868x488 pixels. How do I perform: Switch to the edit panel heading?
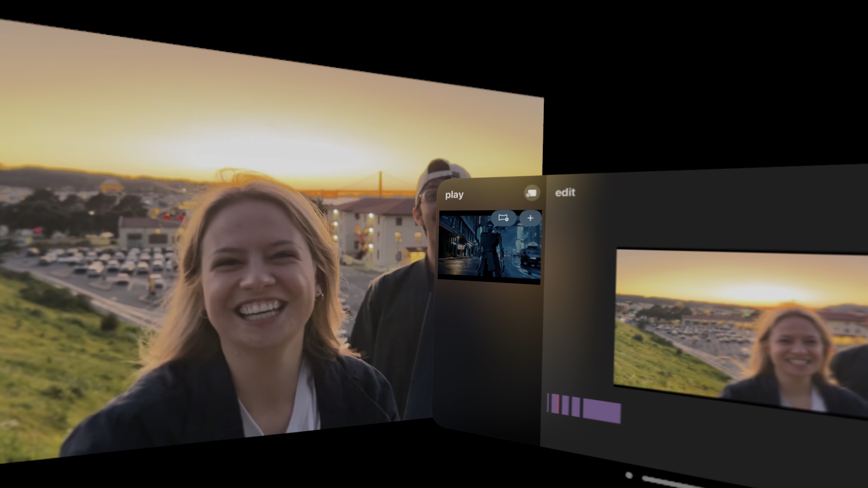[565, 192]
